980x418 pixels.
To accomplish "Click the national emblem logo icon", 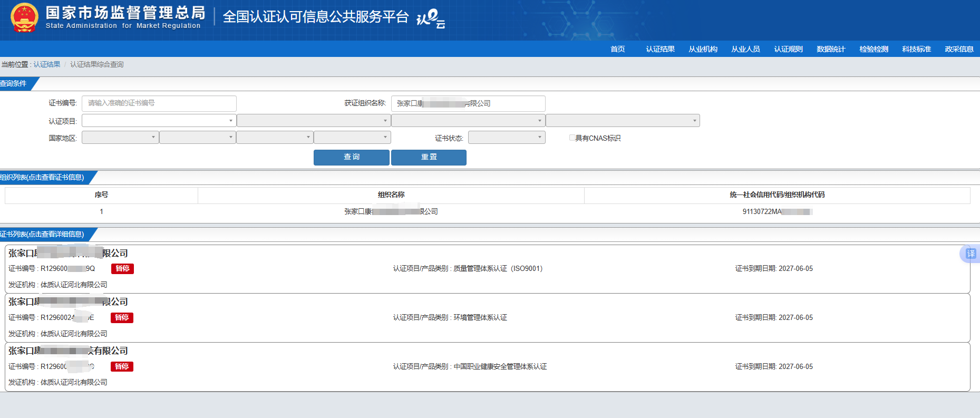I will [24, 17].
